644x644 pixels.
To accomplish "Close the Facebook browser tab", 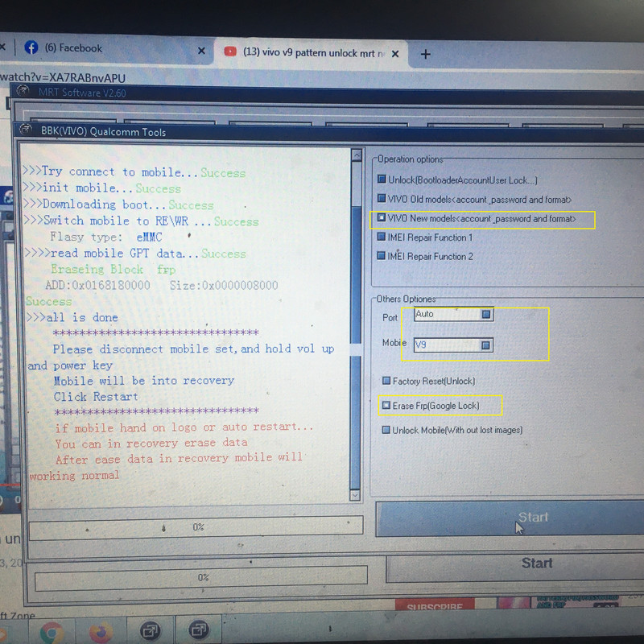I will coord(201,51).
